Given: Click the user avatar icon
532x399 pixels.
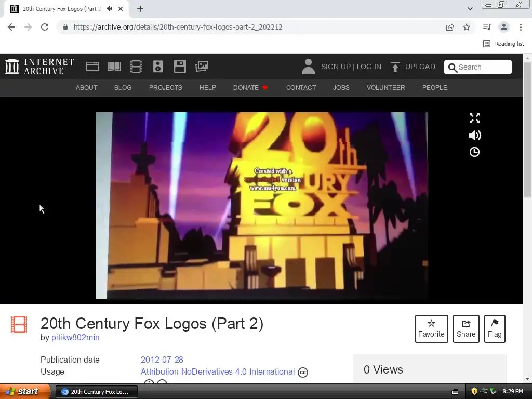Looking at the screenshot, I should tap(308, 66).
